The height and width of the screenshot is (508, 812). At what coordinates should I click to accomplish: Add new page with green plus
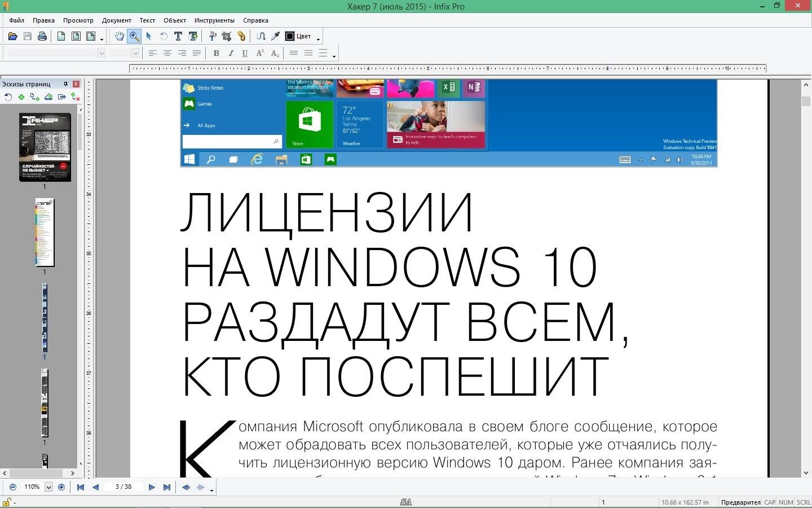[x=21, y=97]
